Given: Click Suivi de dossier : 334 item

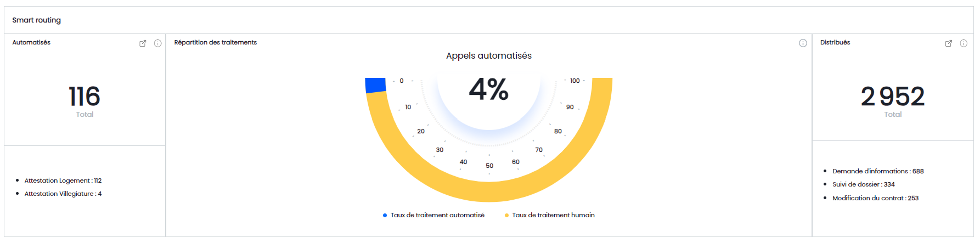Looking at the screenshot, I should (x=863, y=185).
